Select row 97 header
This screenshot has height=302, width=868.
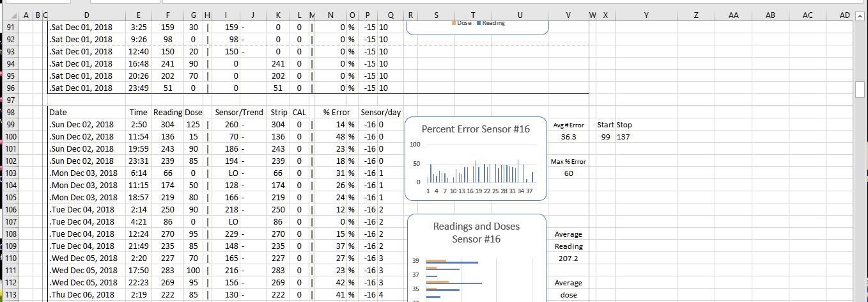10,100
